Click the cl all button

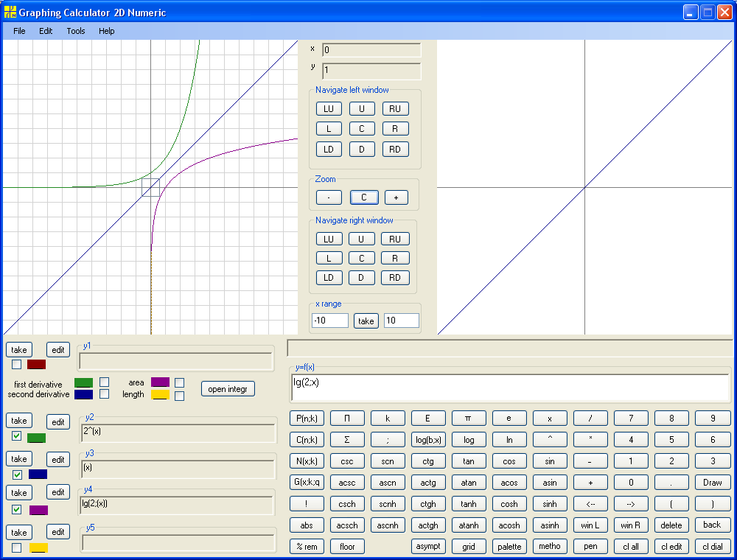631,547
